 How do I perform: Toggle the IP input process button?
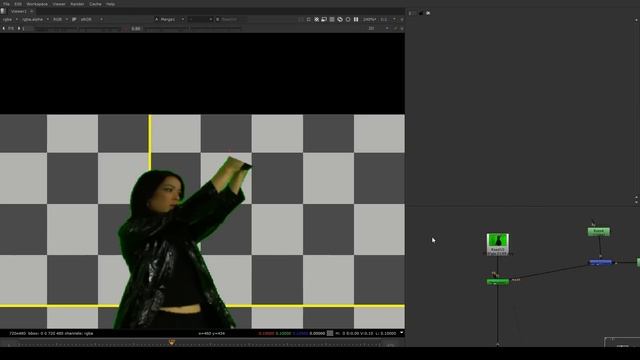[74, 19]
